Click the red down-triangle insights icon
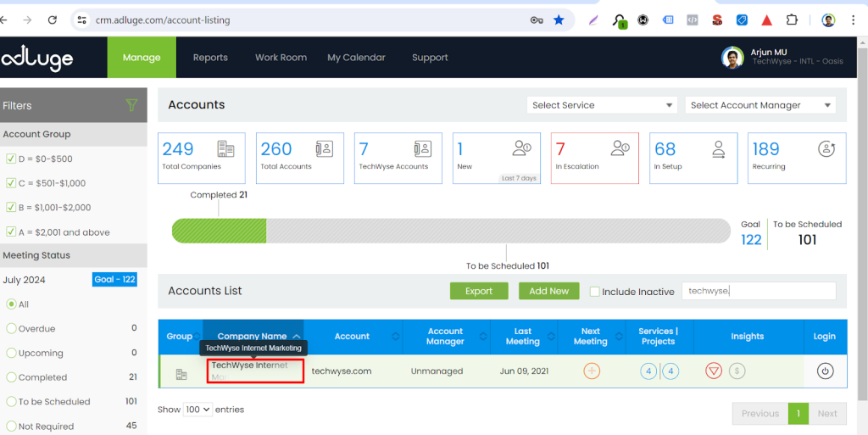 pyautogui.click(x=714, y=371)
